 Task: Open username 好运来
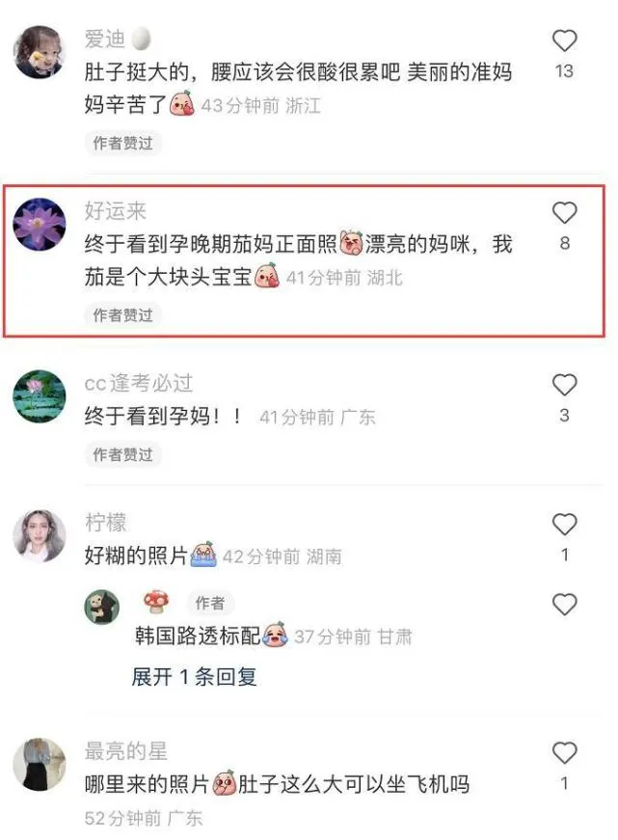tap(115, 210)
